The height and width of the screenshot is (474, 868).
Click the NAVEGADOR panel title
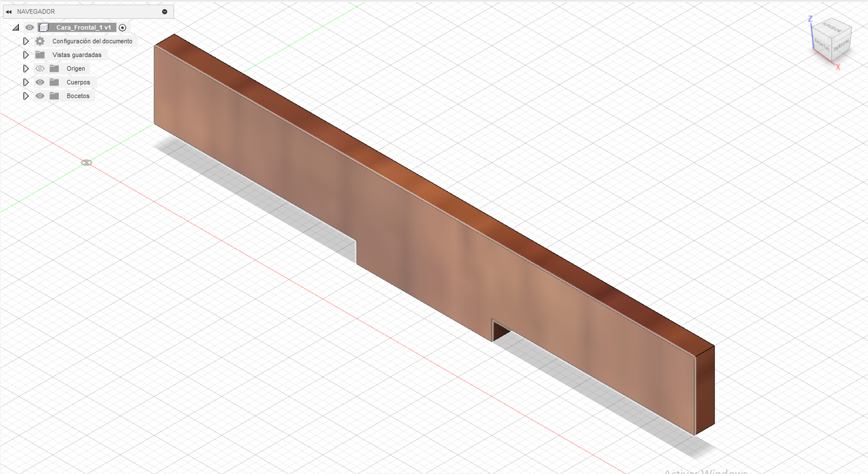tap(36, 11)
